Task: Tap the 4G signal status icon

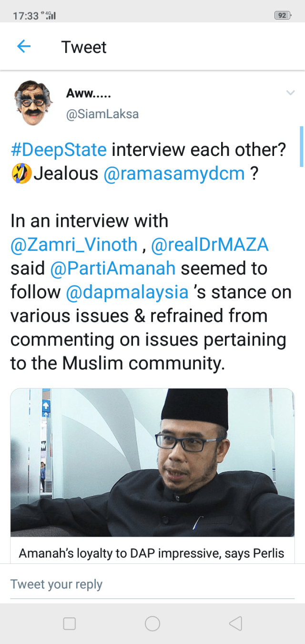Action: point(50,15)
